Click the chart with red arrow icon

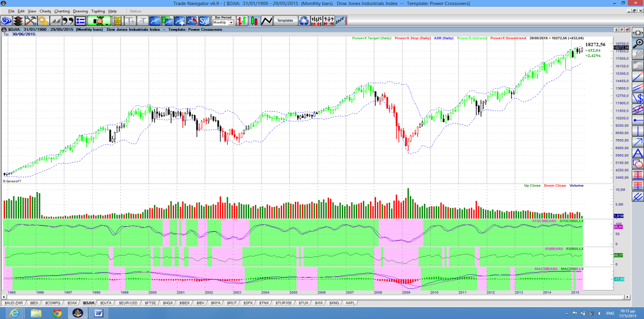pos(192,21)
